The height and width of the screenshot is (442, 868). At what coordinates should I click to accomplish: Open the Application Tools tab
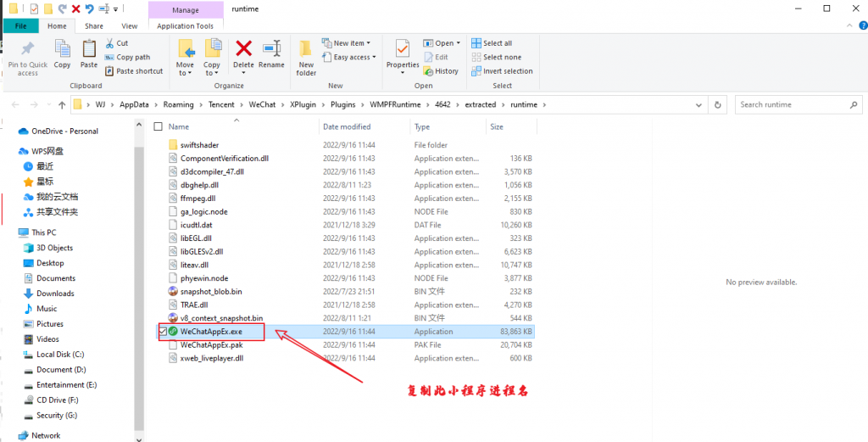click(186, 25)
